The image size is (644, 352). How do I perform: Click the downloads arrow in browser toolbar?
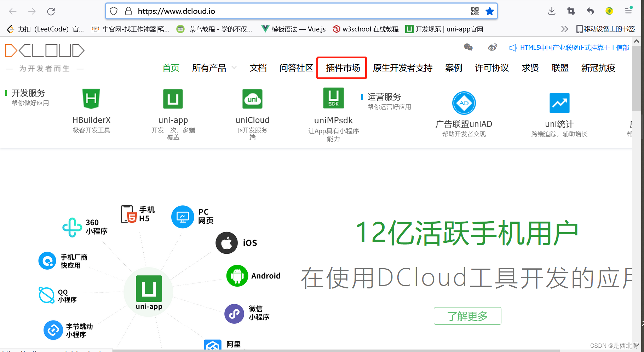pyautogui.click(x=552, y=11)
